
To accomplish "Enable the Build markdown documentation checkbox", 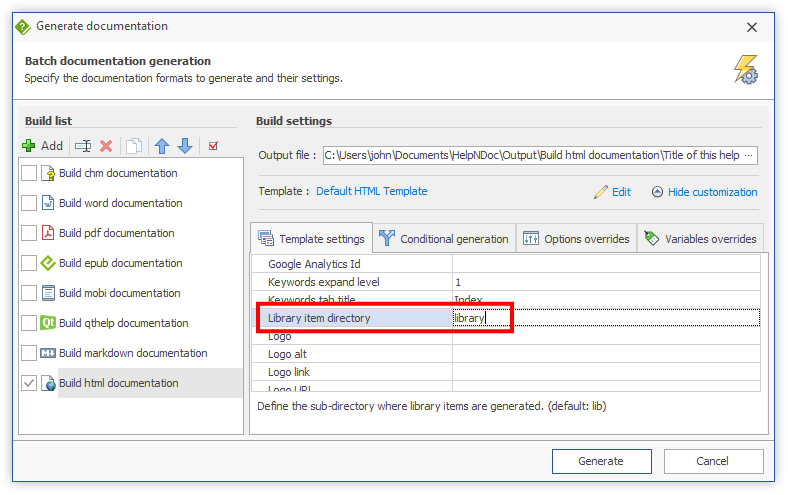I will click(x=29, y=353).
